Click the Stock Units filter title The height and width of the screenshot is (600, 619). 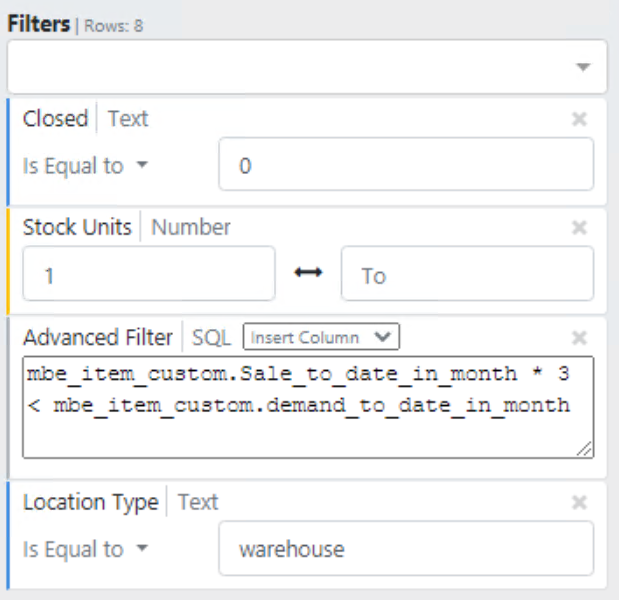(x=77, y=228)
